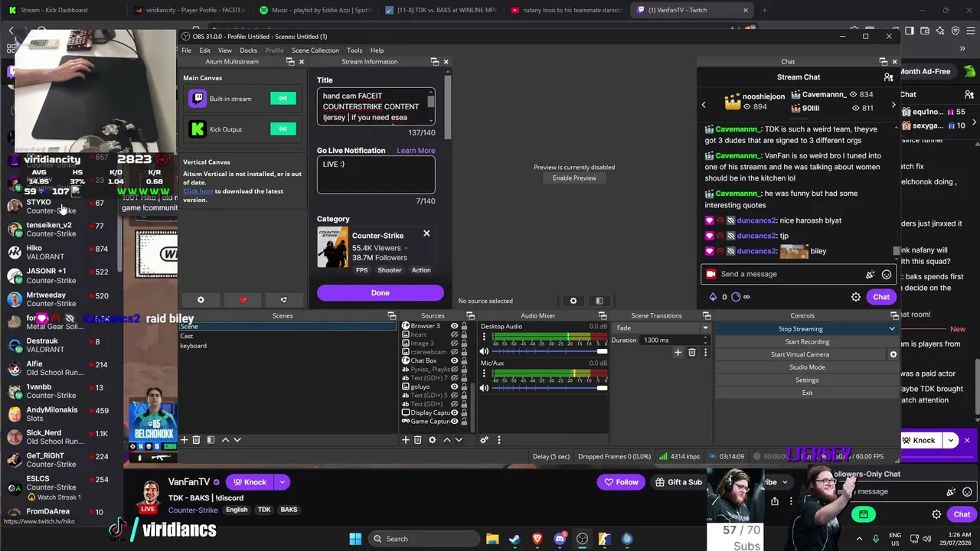This screenshot has height=551, width=980.
Task: Show the heart source
Action: tap(454, 334)
